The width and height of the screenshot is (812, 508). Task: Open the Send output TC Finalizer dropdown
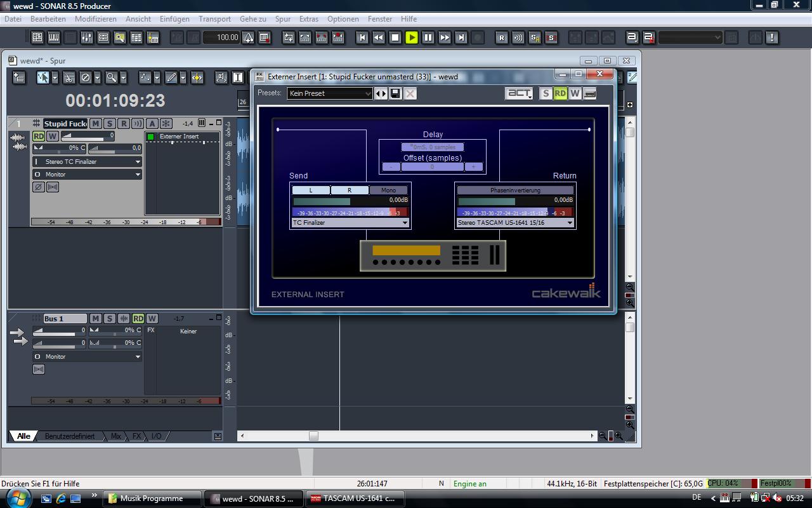350,223
